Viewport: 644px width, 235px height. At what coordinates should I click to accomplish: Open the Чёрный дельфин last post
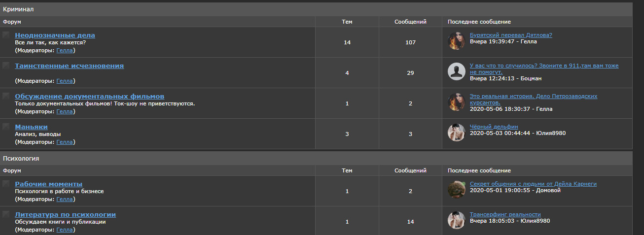pos(494,127)
